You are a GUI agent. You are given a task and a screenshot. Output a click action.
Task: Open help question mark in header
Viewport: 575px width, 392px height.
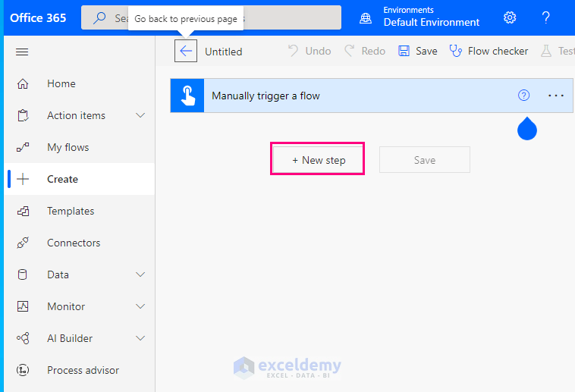pyautogui.click(x=545, y=17)
